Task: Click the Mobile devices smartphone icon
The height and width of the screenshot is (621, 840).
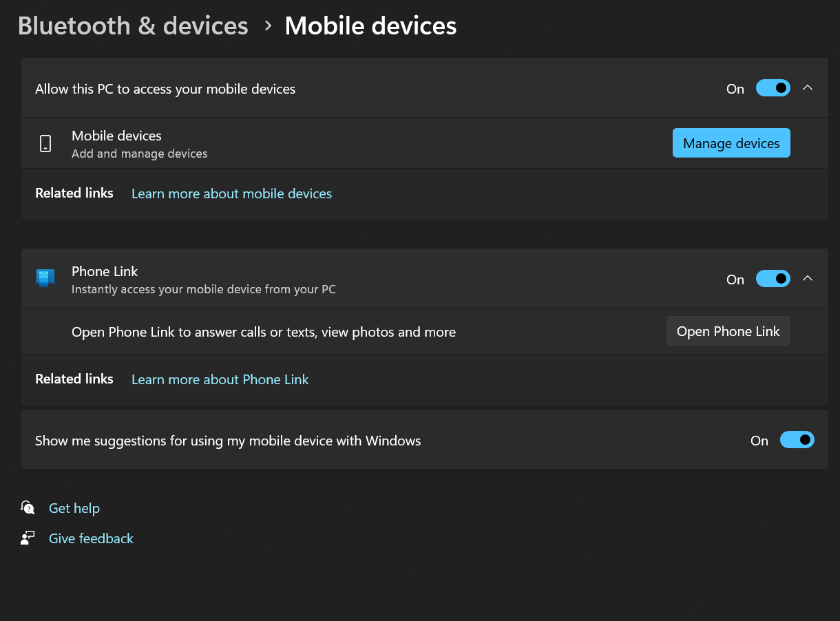Action: point(45,143)
